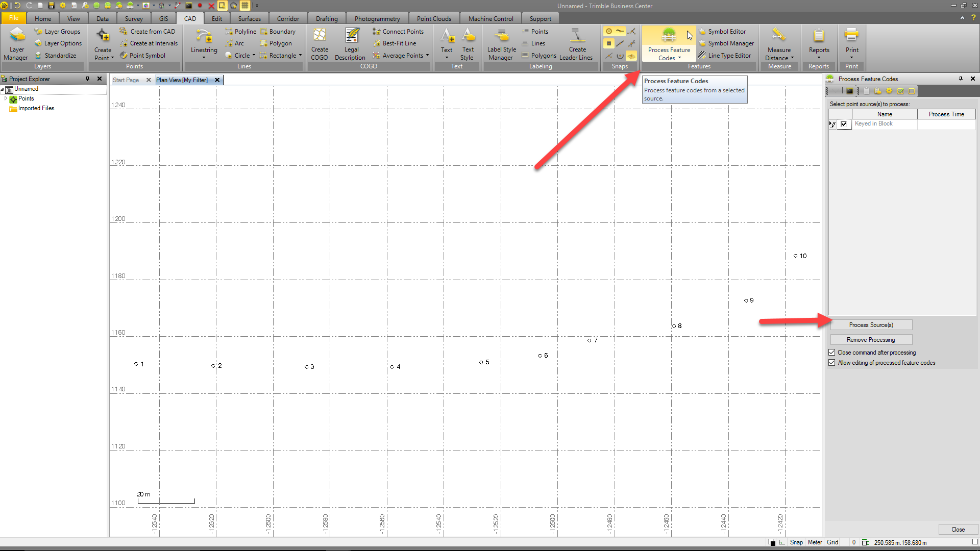Expand the Points tree item
Screen dimensions: 980x551
(x=6, y=98)
